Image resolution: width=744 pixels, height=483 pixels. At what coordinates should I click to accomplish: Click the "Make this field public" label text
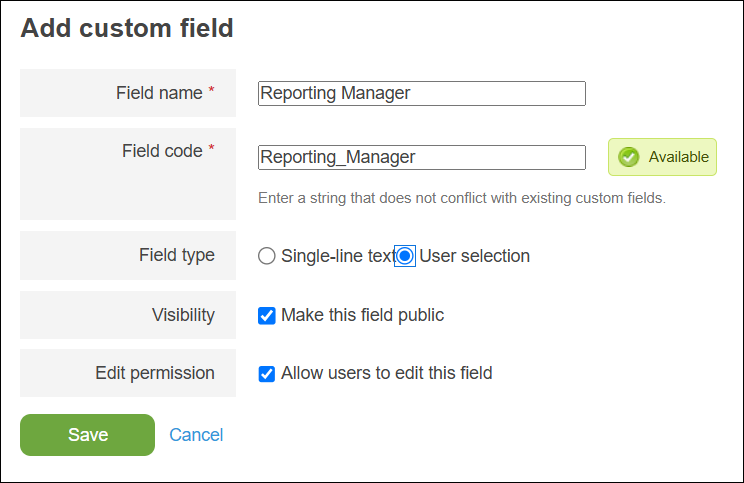(x=362, y=315)
